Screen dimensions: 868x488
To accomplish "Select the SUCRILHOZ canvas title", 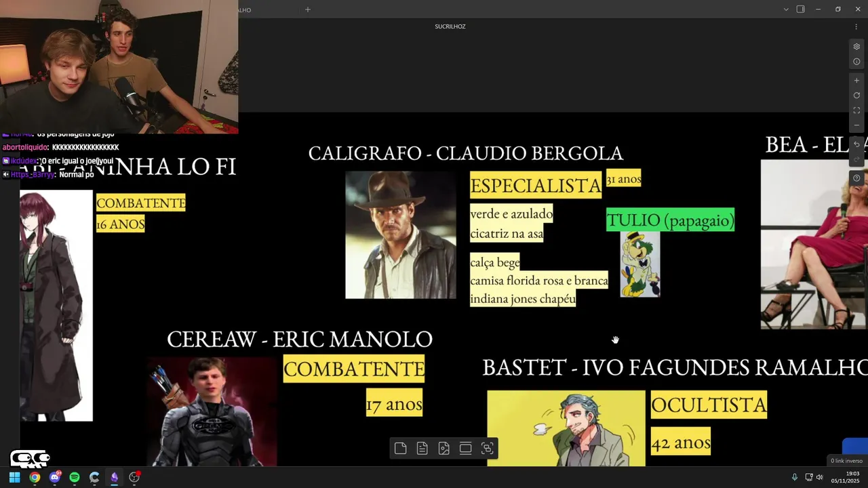I will 450,26.
